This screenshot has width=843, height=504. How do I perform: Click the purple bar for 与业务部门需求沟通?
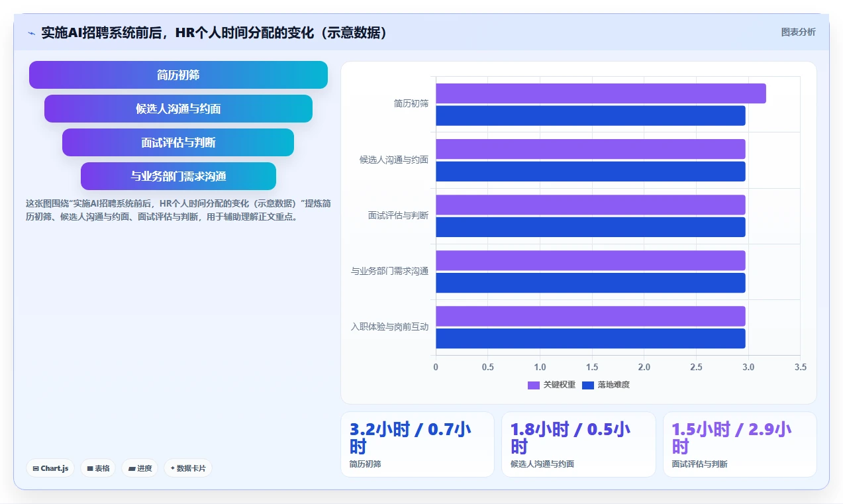click(x=591, y=260)
